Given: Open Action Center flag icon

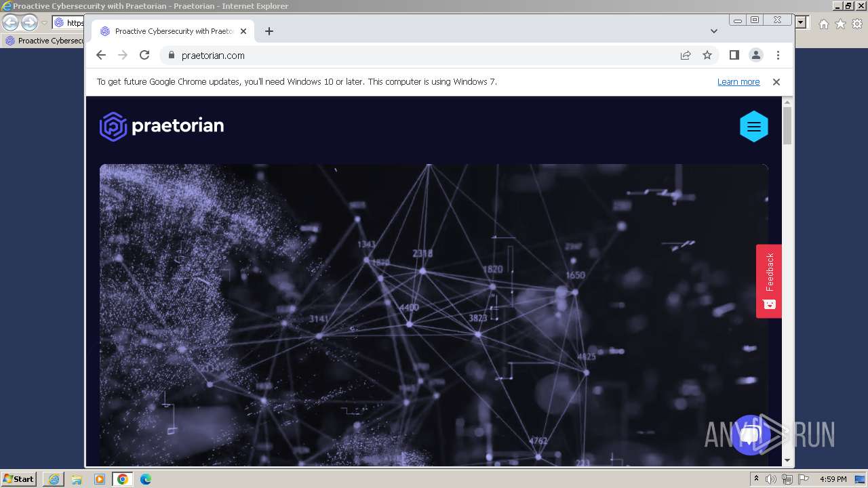Looking at the screenshot, I should (x=804, y=479).
